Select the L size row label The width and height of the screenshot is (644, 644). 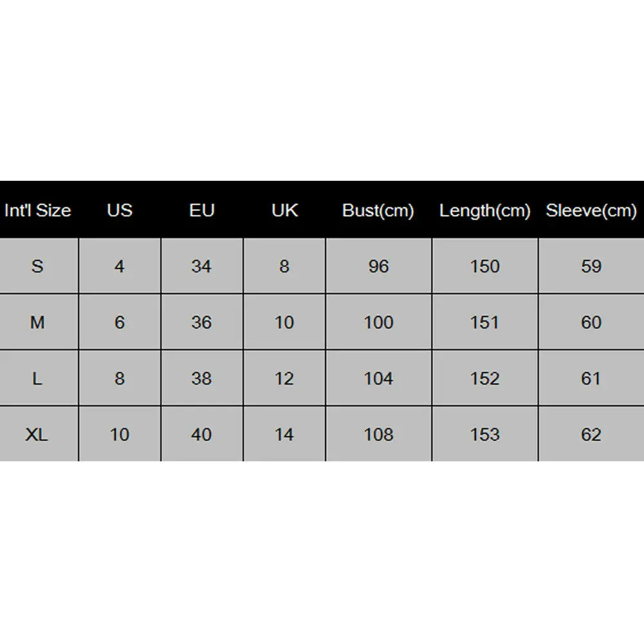pos(37,378)
